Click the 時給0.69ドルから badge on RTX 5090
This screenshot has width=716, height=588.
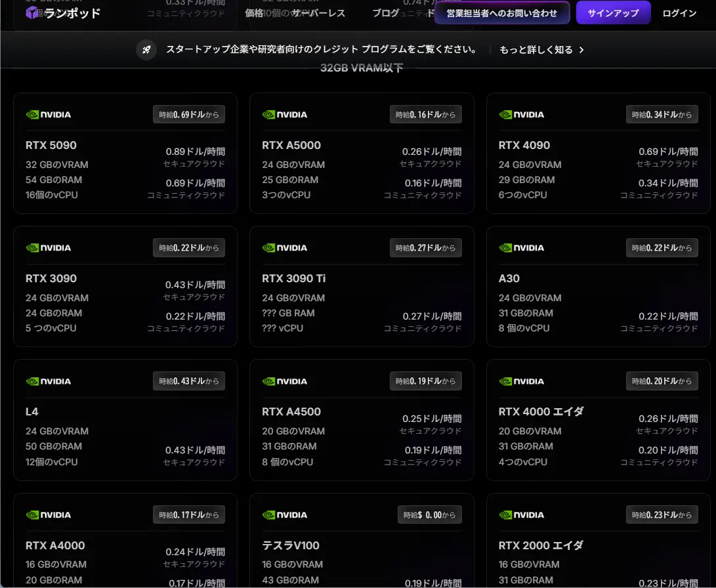point(189,115)
